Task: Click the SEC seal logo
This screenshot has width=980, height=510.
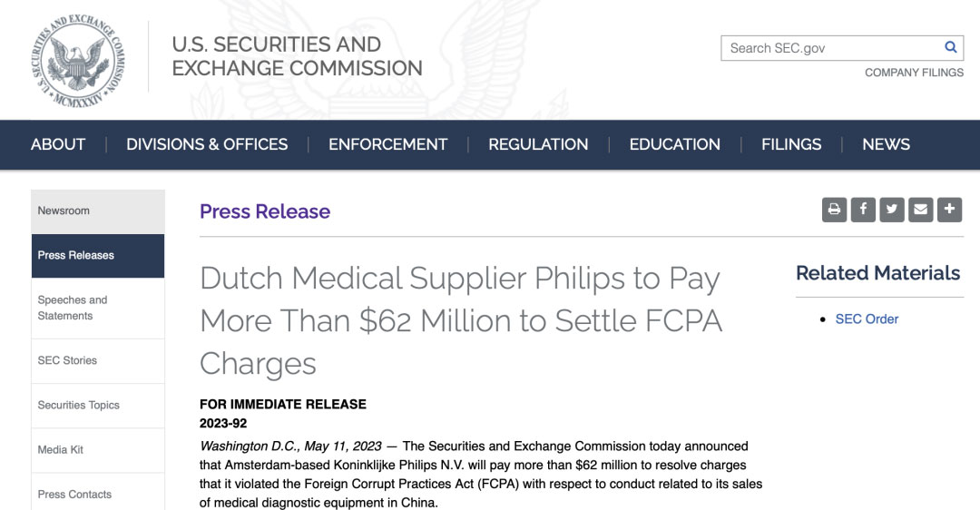Action: click(x=77, y=60)
